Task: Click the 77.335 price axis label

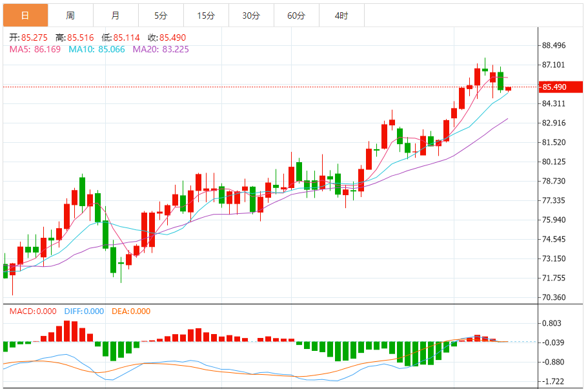Action: pyautogui.click(x=554, y=200)
